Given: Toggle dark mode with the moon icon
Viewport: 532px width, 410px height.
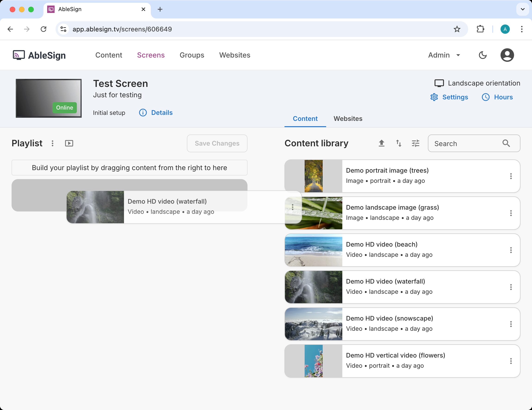Looking at the screenshot, I should (x=483, y=55).
